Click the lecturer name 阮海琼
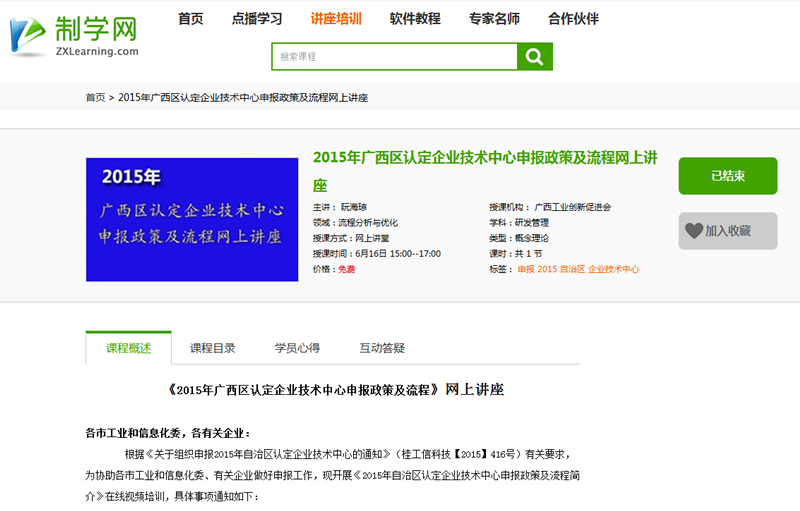Screen dimensions: 800x511 354,207
